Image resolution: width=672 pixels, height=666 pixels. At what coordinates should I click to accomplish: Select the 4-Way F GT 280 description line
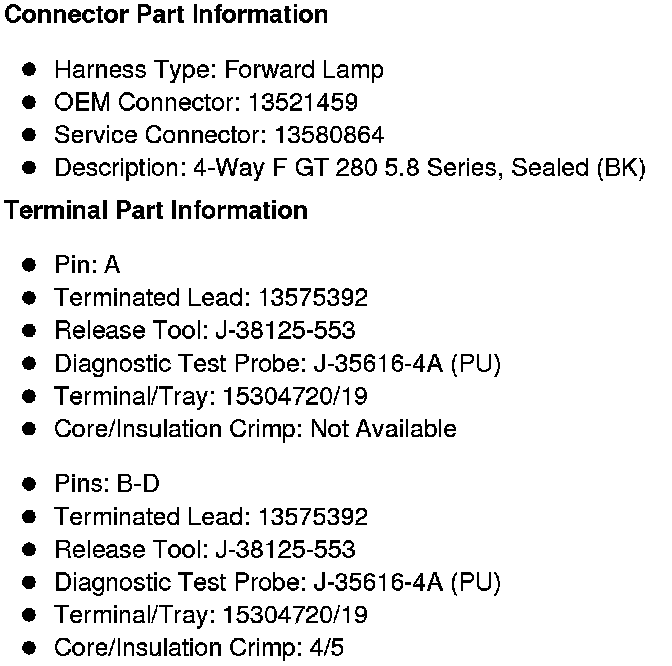pos(349,168)
